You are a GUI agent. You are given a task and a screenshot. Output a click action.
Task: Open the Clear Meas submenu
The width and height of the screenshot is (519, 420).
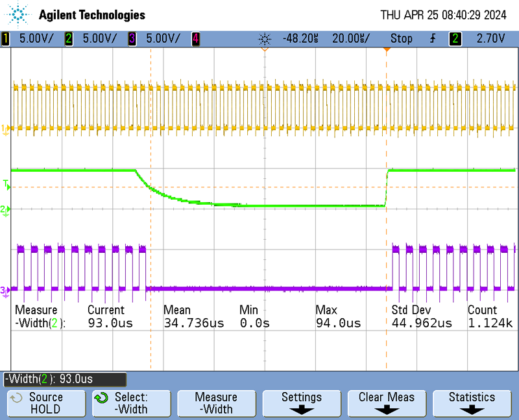click(x=387, y=403)
